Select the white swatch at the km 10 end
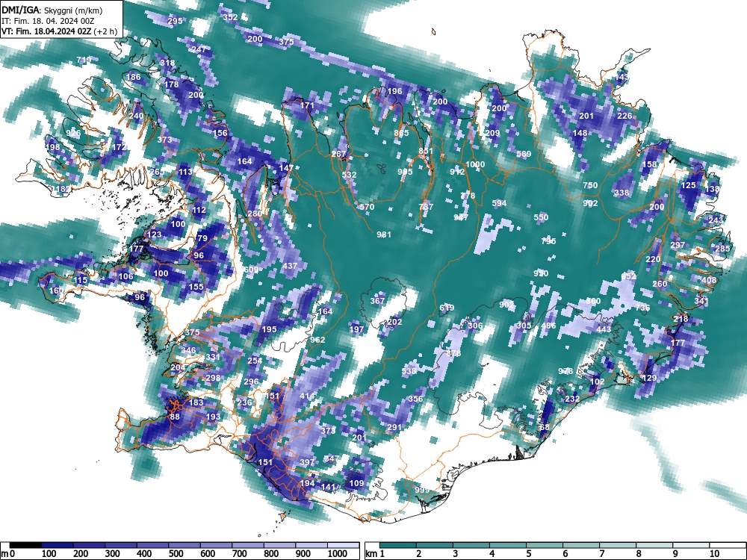Viewport: 747px width, 560px height. 726,545
